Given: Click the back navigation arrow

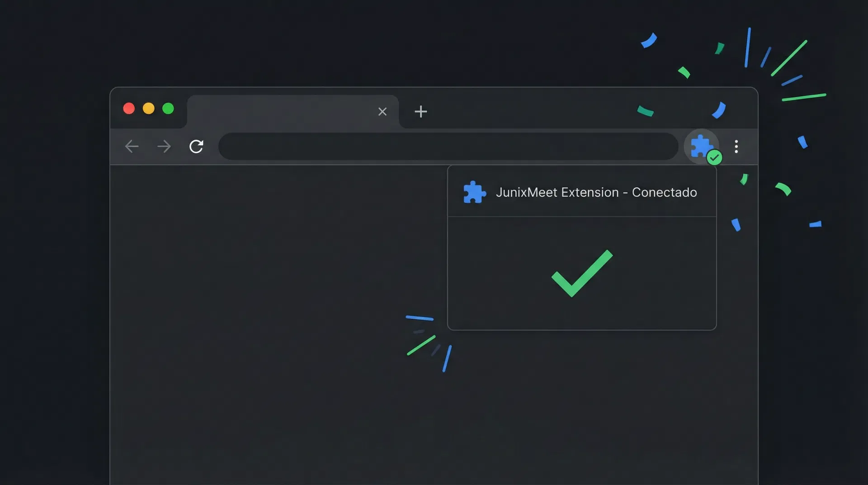Looking at the screenshot, I should point(132,146).
